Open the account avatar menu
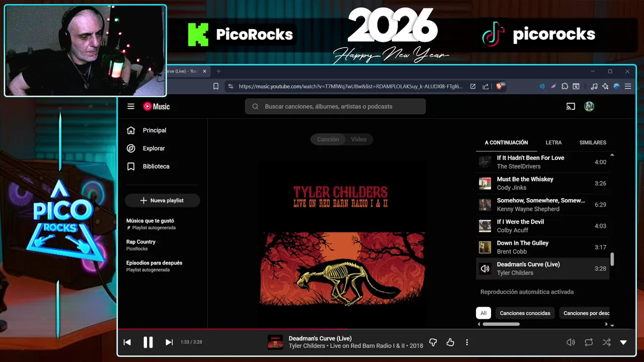The image size is (644, 362). tap(589, 106)
